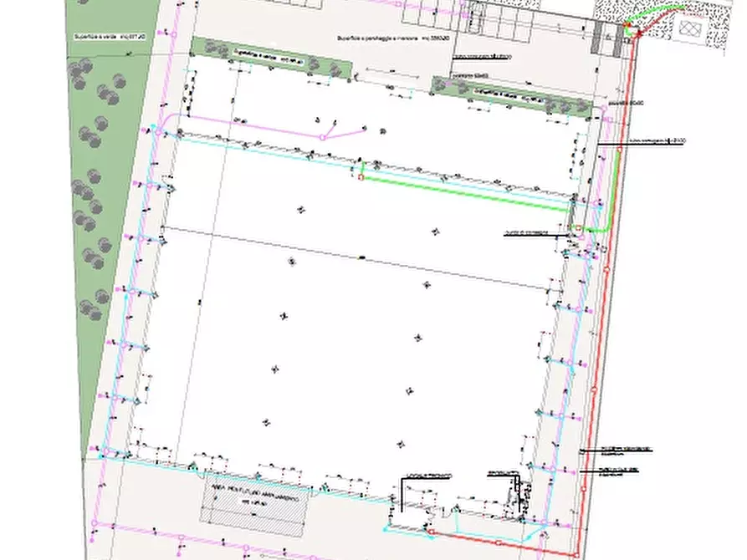Select the upper-left green planting strip
The width and height of the screenshot is (747, 560).
click(269, 59)
